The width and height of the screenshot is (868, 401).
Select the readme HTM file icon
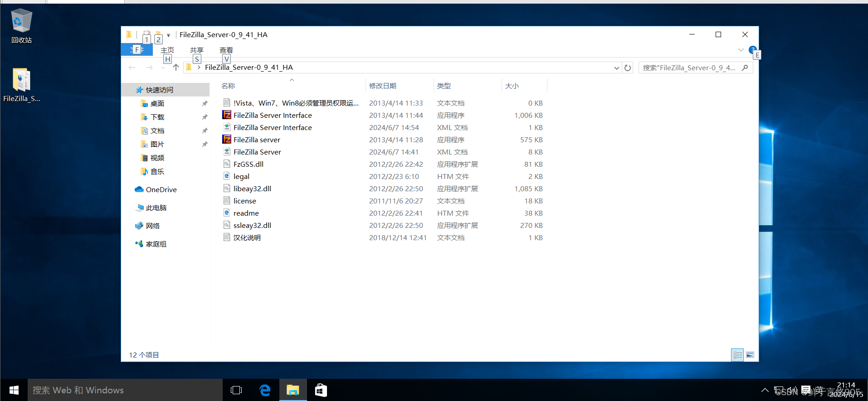[x=227, y=213]
